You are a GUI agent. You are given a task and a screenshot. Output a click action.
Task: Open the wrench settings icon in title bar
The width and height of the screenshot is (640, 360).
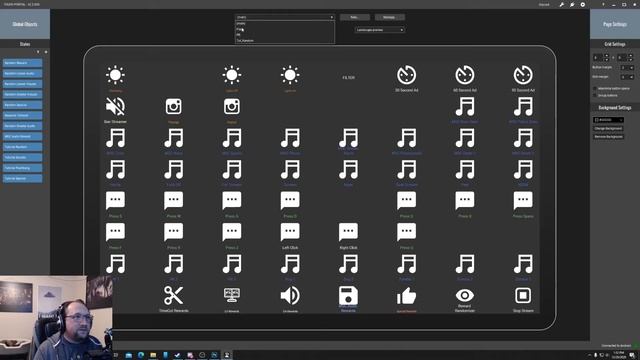[562, 4]
